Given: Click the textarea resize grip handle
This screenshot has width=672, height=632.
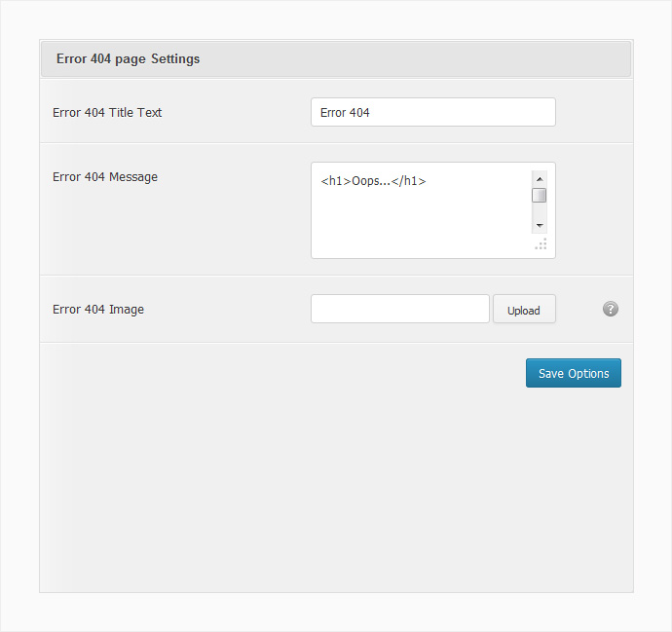Looking at the screenshot, I should 541,244.
